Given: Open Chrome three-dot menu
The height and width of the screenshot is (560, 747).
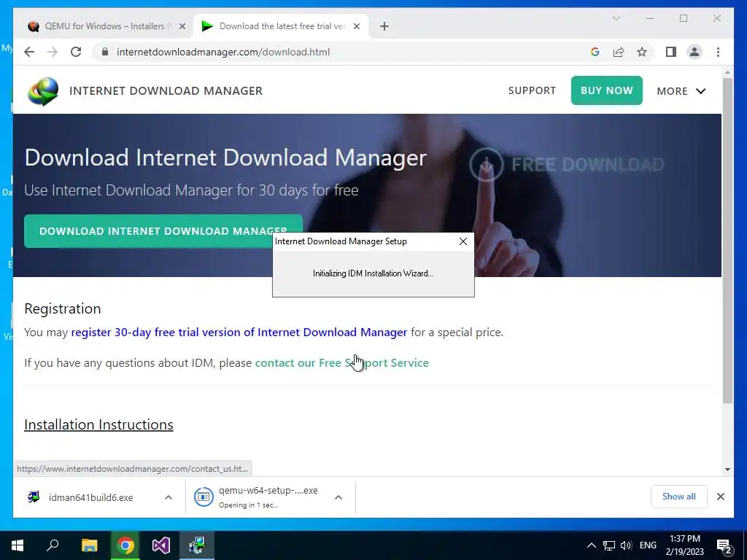Looking at the screenshot, I should tap(718, 52).
